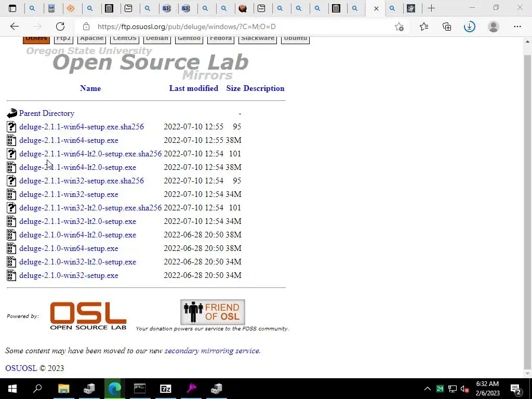Refresh the current page
Screen dimensions: 532x399
coord(60,26)
